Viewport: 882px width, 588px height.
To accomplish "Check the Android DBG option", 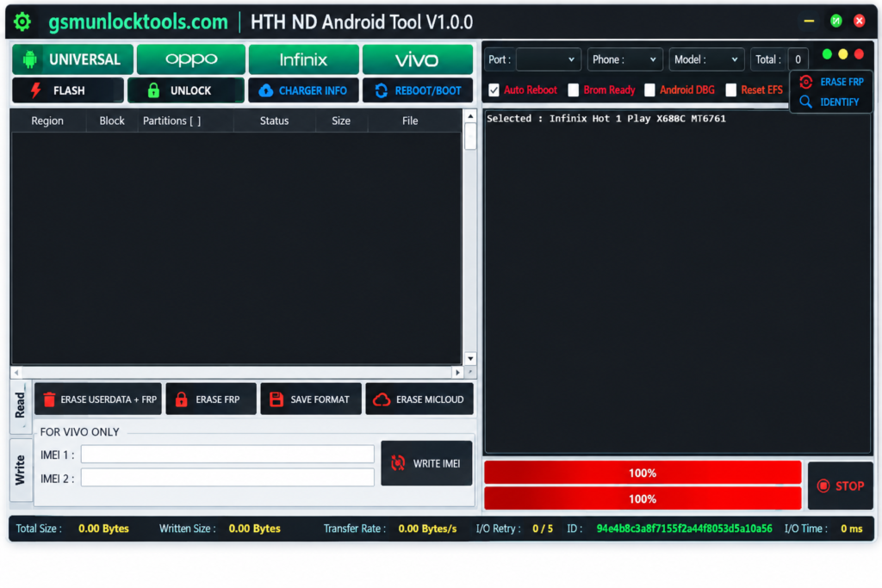I will (649, 90).
